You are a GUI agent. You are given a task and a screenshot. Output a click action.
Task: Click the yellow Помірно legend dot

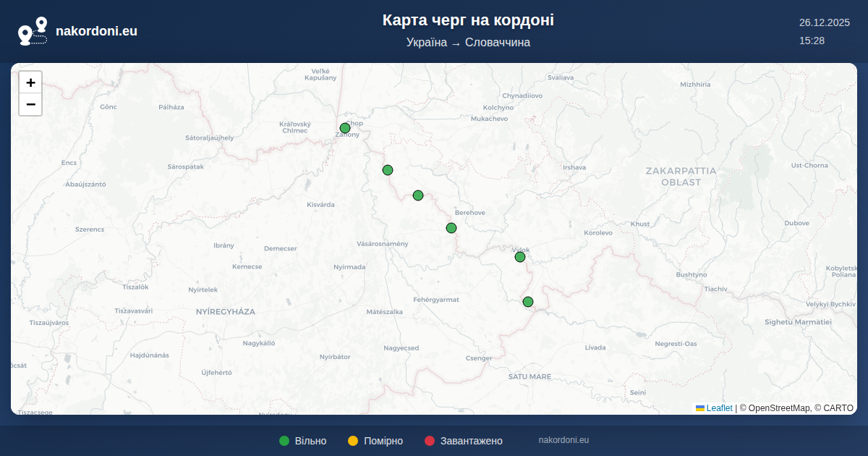[353, 441]
